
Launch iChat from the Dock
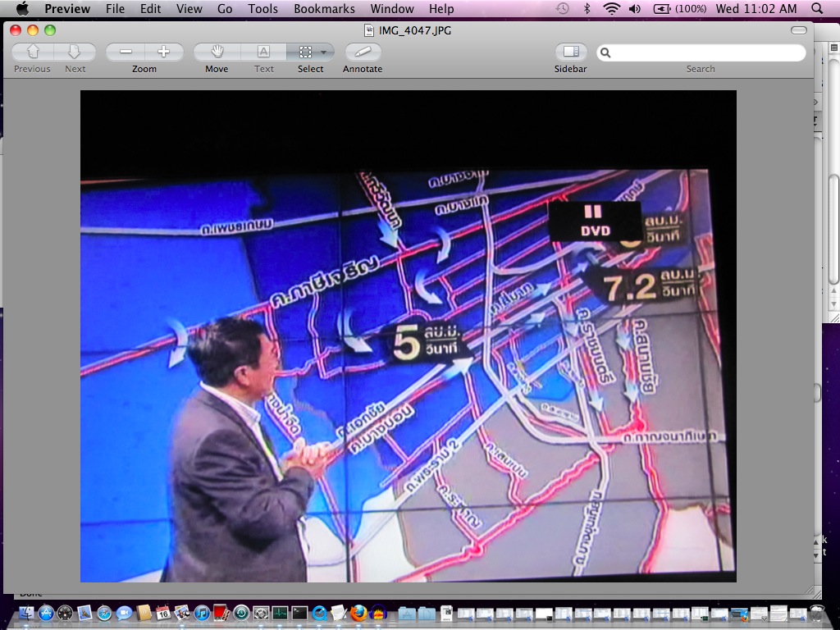[x=124, y=613]
